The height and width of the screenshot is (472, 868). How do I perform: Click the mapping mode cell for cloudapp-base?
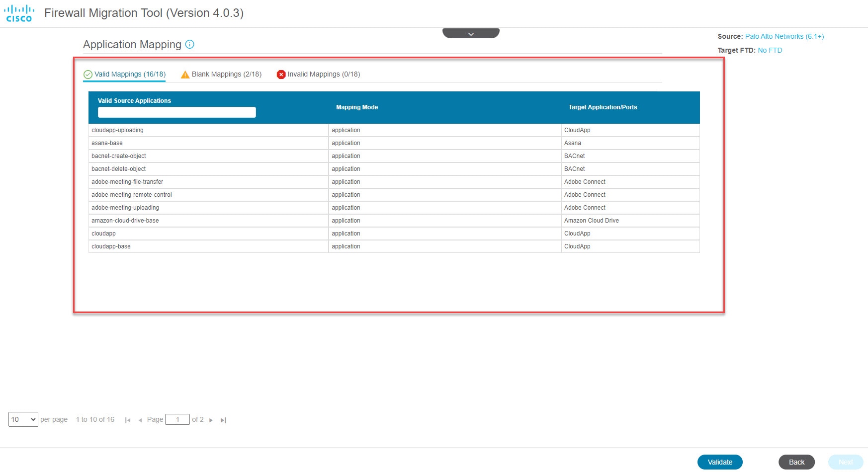pyautogui.click(x=445, y=246)
